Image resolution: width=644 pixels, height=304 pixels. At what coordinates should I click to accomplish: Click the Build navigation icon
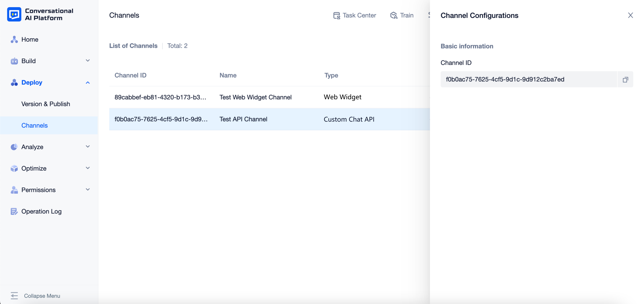point(14,61)
